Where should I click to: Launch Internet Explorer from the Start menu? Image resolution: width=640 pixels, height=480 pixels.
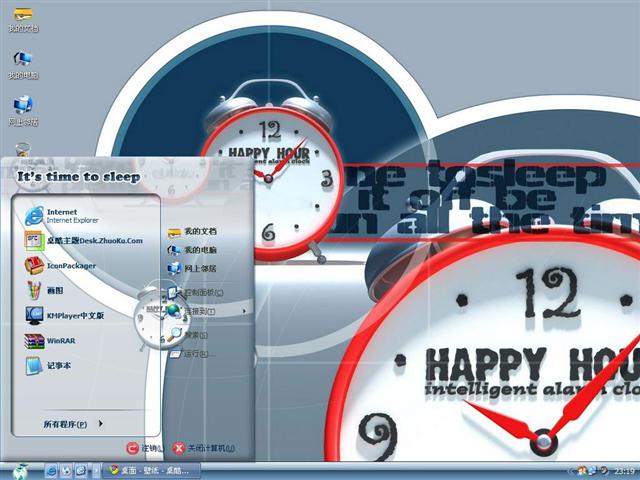(62, 216)
